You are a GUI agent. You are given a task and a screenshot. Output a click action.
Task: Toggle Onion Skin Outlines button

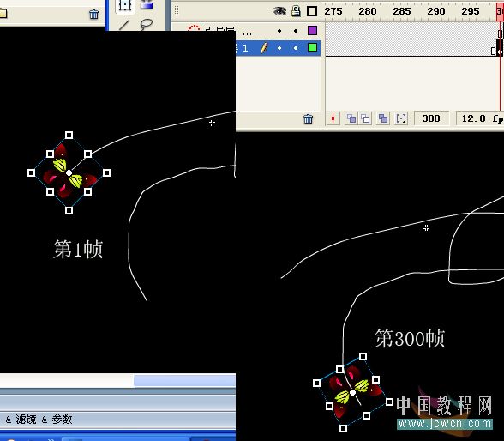(x=365, y=118)
